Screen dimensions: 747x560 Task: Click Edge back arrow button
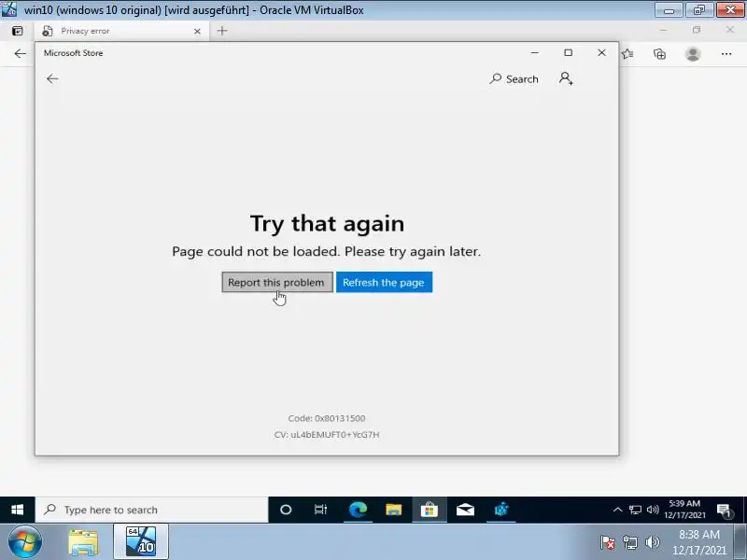(20, 54)
